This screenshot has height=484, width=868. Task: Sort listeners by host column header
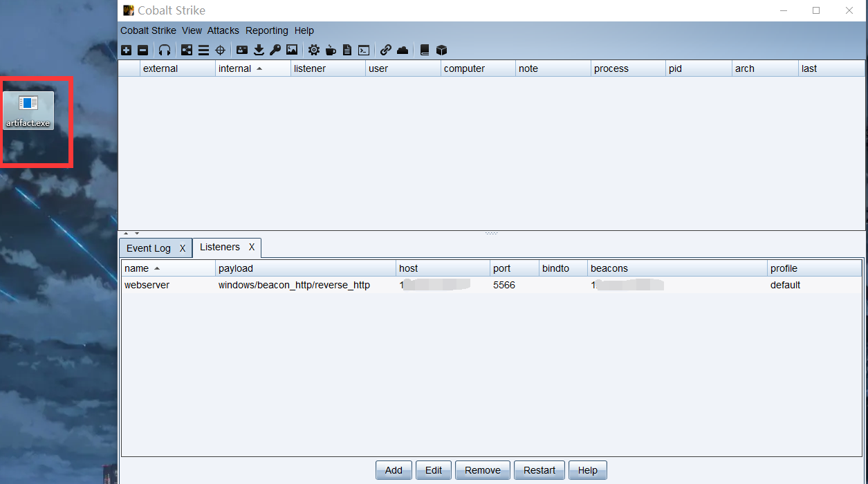click(x=443, y=268)
